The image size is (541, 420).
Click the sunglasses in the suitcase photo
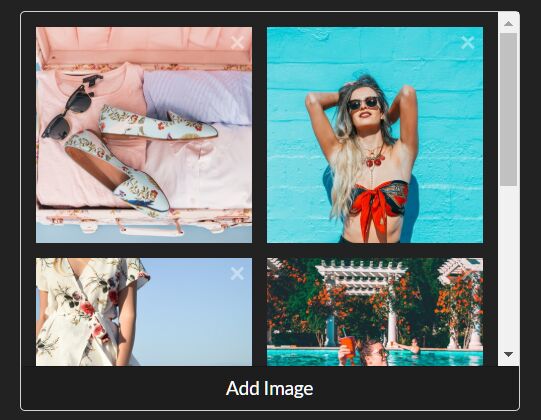point(71,108)
